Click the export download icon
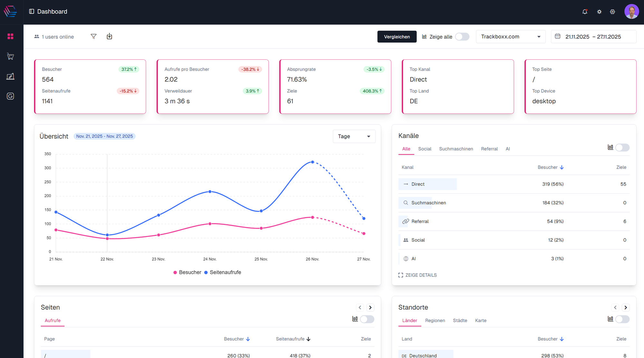644x358 pixels. click(x=109, y=36)
